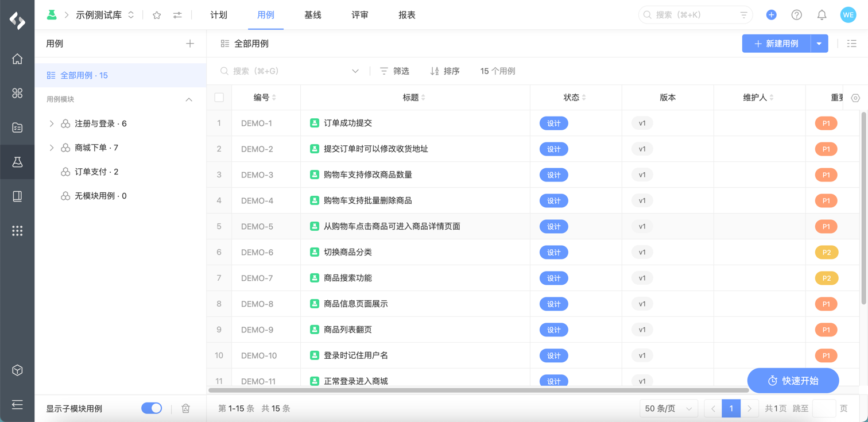The image size is (868, 422).
Task: Switch to the 计划 tab
Action: (219, 15)
